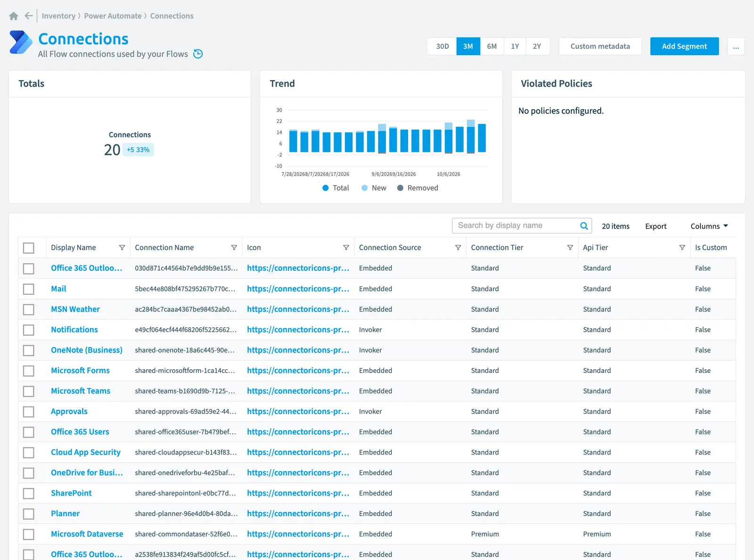Open the Connection Tier column filter
This screenshot has height=560, width=754.
click(570, 248)
